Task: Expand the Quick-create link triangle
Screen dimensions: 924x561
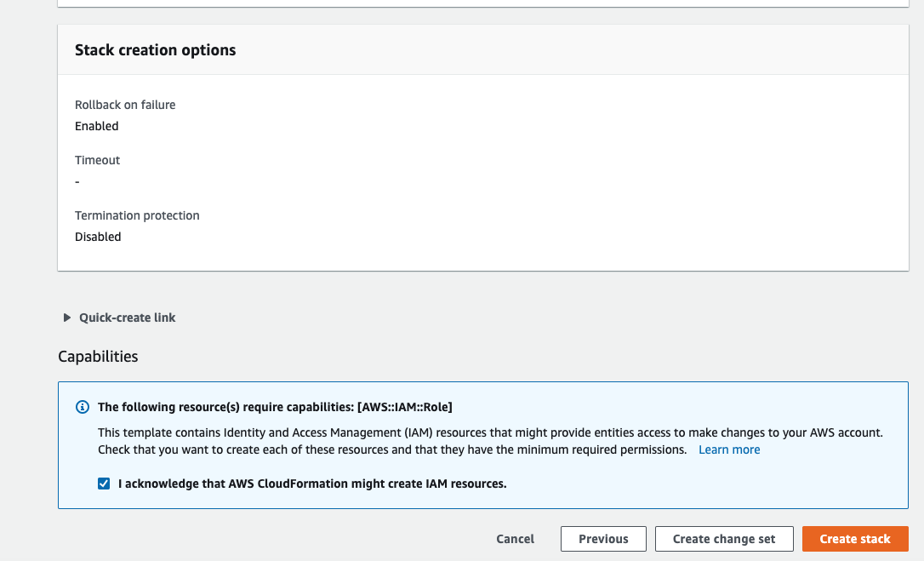Action: (67, 318)
